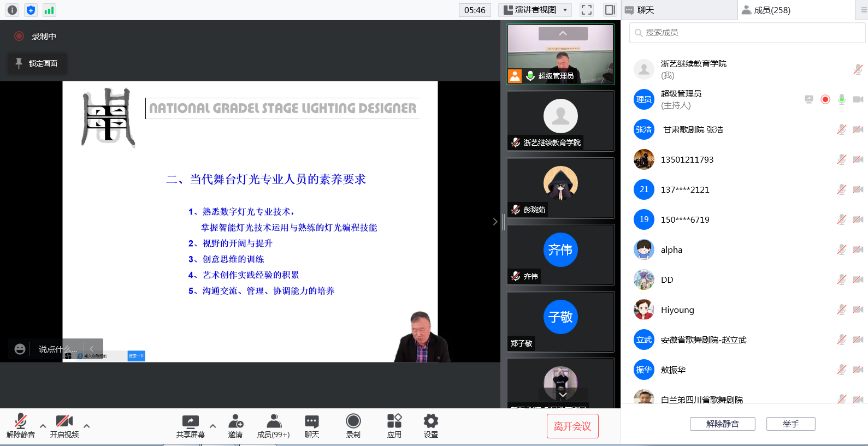Screen dimensions: 868x446
Task: Enter fullscreen mode with the fullscreen icon
Action: [587, 10]
